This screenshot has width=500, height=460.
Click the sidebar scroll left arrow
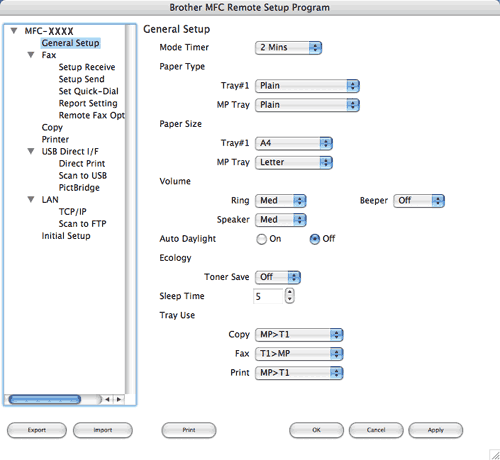pos(108,399)
